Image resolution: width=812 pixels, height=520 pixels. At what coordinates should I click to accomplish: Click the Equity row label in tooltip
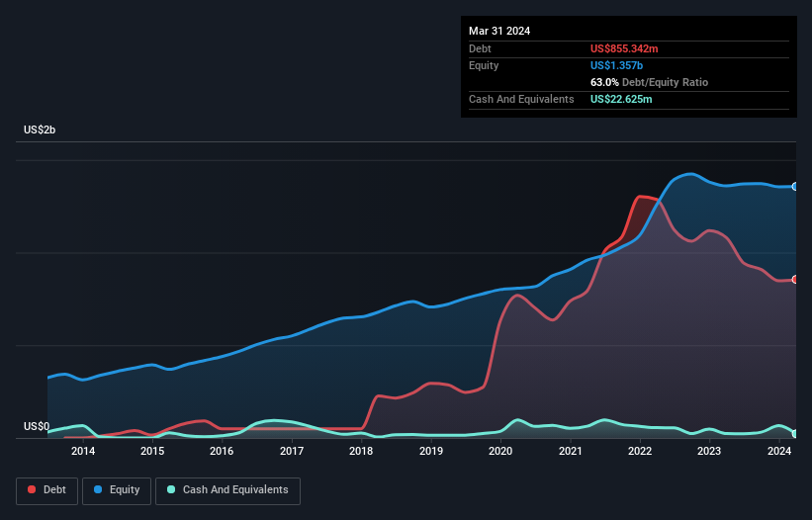click(x=484, y=65)
